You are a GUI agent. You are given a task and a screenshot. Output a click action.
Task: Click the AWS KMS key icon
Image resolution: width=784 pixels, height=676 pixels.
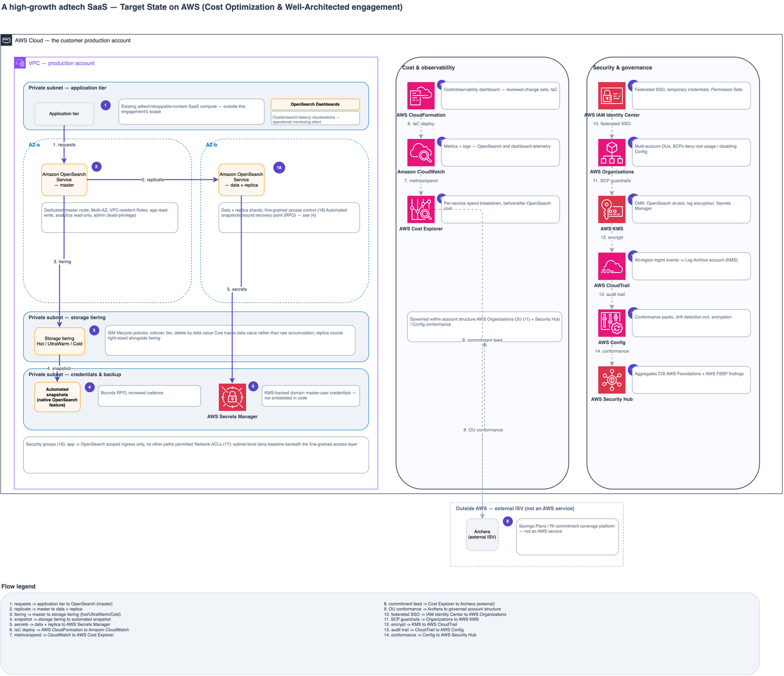coord(612,209)
